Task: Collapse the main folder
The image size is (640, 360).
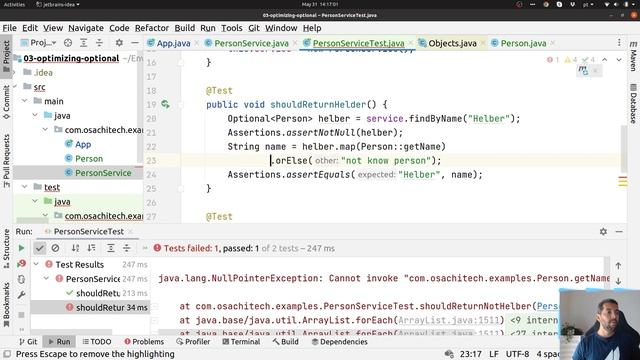Action: pos(24,101)
